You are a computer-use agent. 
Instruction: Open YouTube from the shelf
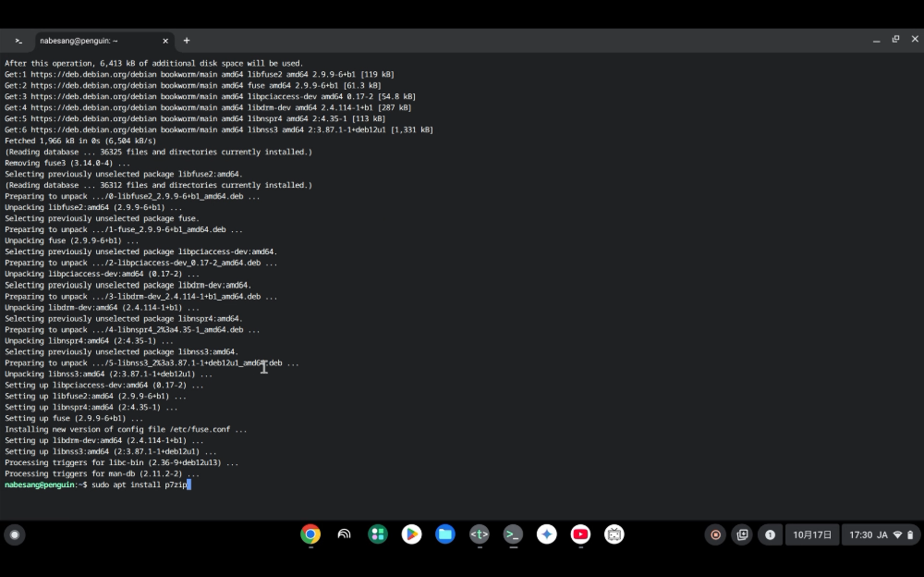click(x=579, y=534)
